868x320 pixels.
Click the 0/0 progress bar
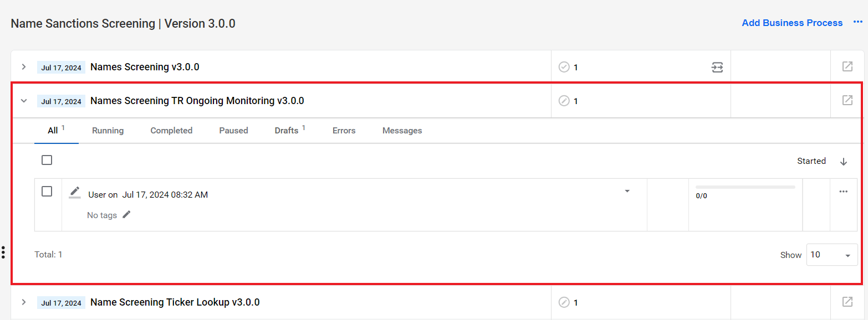pos(745,187)
